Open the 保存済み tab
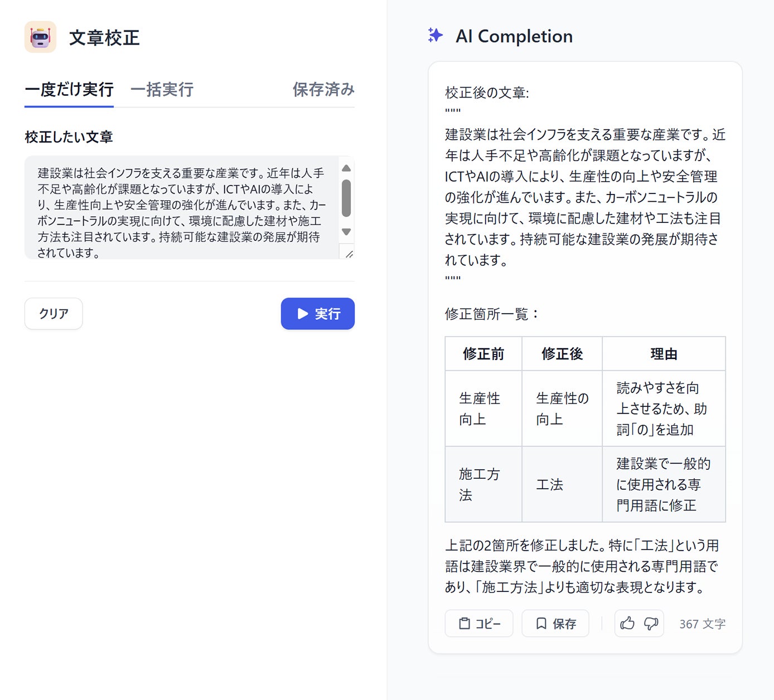This screenshot has height=700, width=774. [x=323, y=90]
